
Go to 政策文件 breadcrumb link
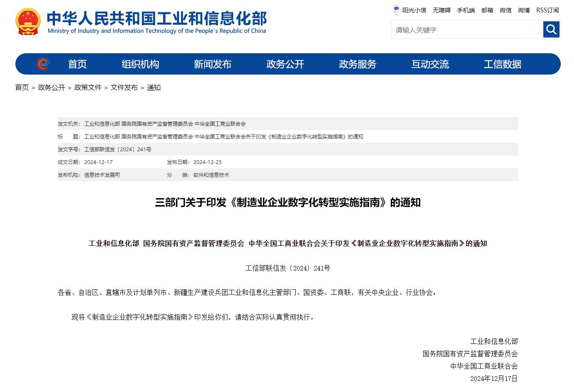[88, 87]
